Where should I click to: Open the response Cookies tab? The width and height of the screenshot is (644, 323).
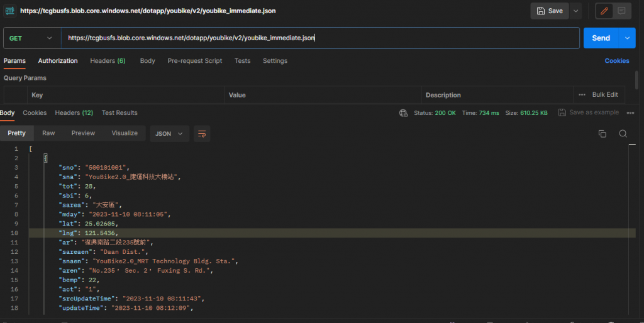tap(35, 113)
